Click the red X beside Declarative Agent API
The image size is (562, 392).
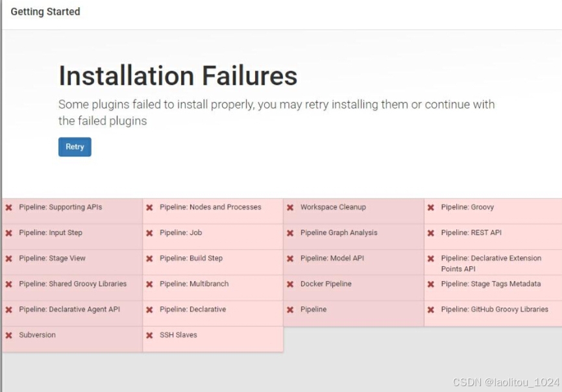9,310
